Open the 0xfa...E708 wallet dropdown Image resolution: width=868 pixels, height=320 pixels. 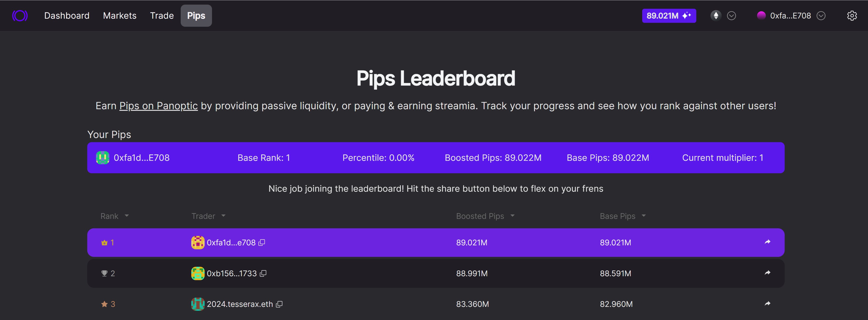(821, 15)
